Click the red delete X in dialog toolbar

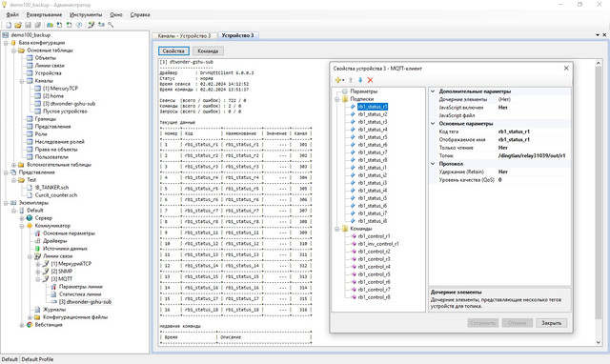pos(370,80)
